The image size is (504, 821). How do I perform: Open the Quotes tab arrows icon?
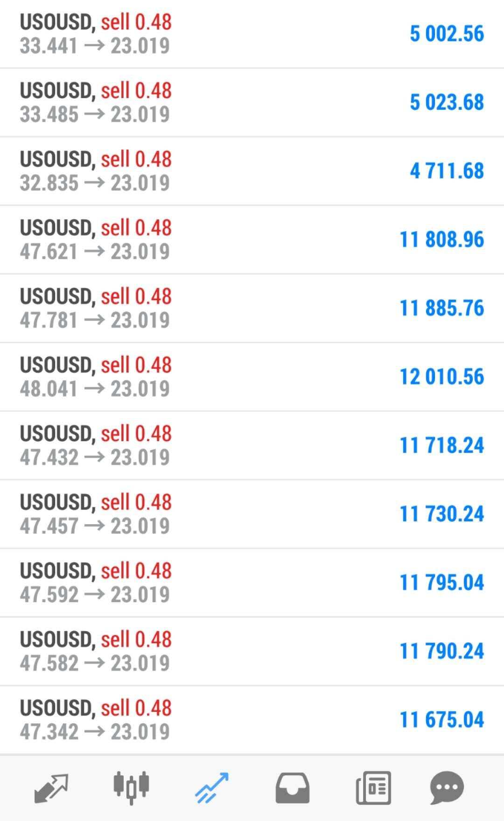coord(51,788)
